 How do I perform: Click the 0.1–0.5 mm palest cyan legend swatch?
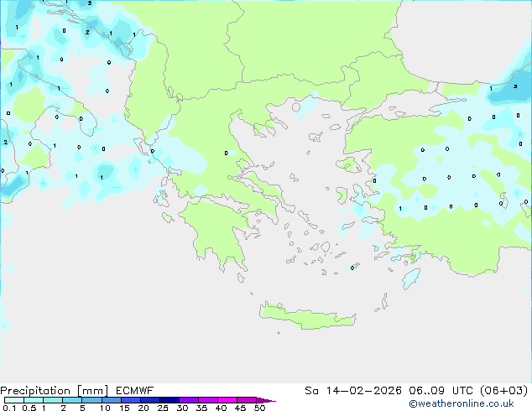click(14, 400)
